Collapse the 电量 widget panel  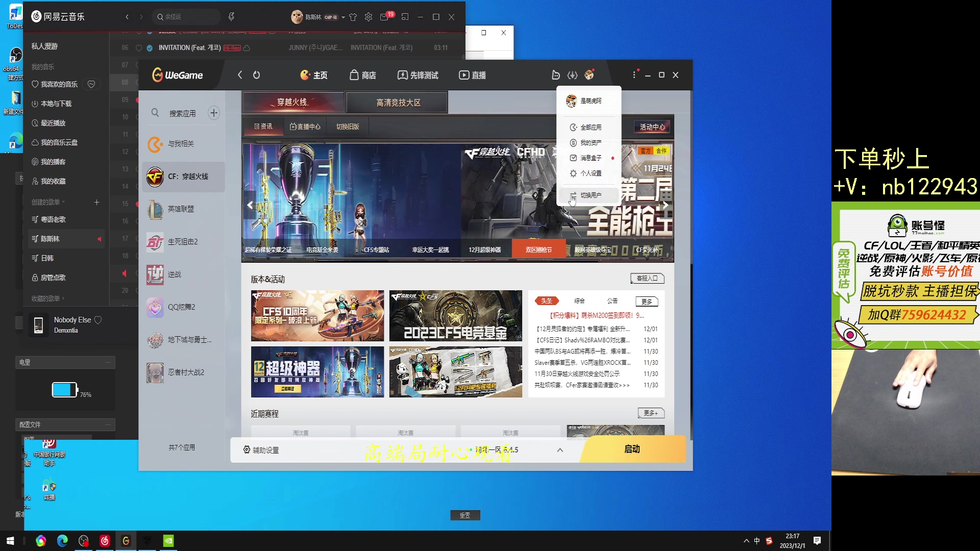tap(108, 362)
